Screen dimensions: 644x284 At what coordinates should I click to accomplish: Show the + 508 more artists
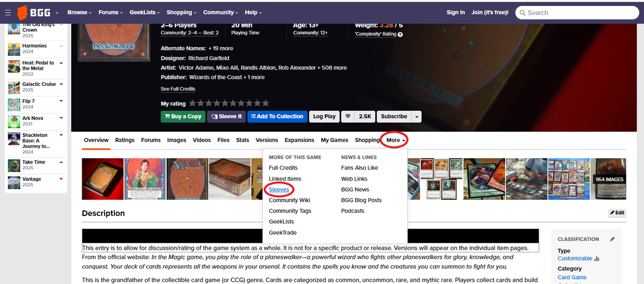[x=332, y=68]
